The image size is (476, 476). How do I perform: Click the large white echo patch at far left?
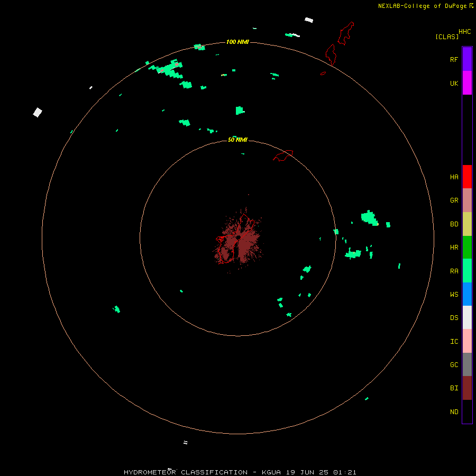click(x=38, y=112)
